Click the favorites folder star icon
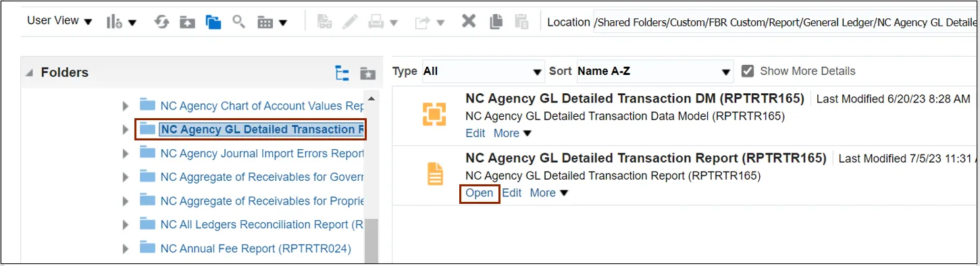The width and height of the screenshot is (980, 266). point(367,73)
